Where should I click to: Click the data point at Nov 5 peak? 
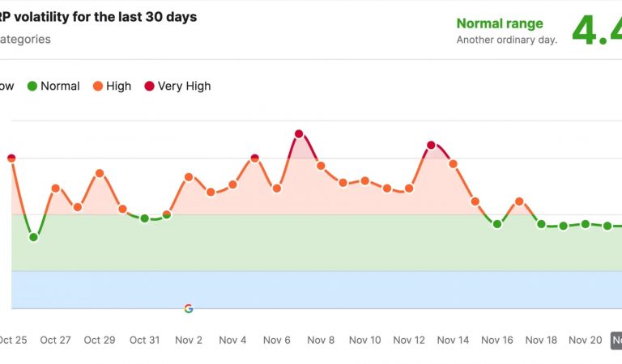point(254,159)
